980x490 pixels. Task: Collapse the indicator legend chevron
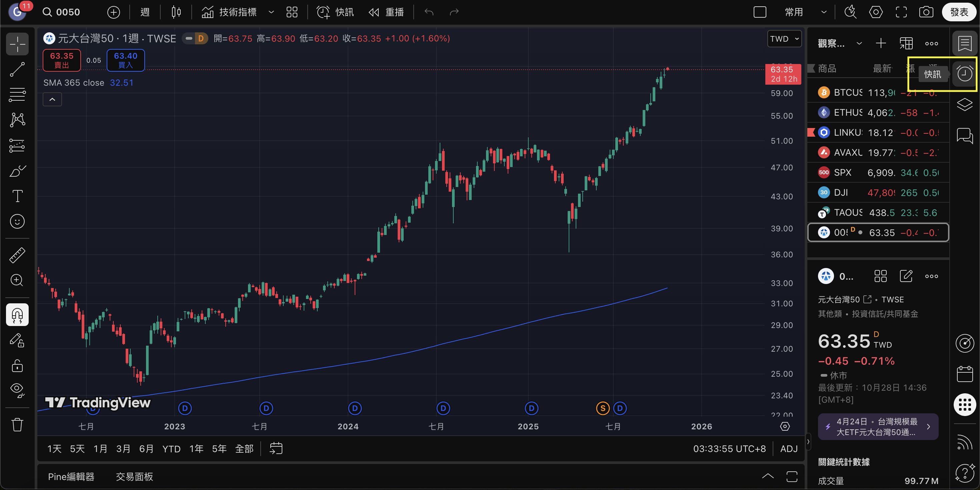[x=53, y=99]
